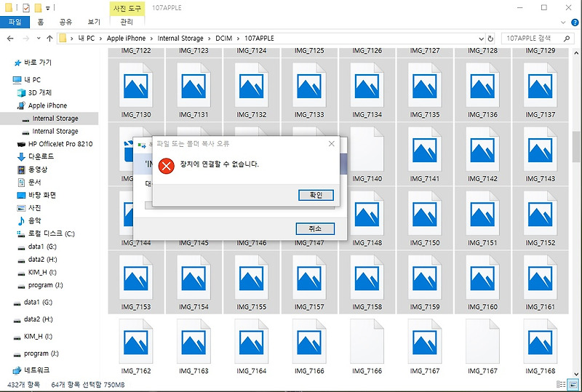Image resolution: width=582 pixels, height=392 pixels.
Task: Switch to the 홈 ribbon tab
Action: coord(41,22)
